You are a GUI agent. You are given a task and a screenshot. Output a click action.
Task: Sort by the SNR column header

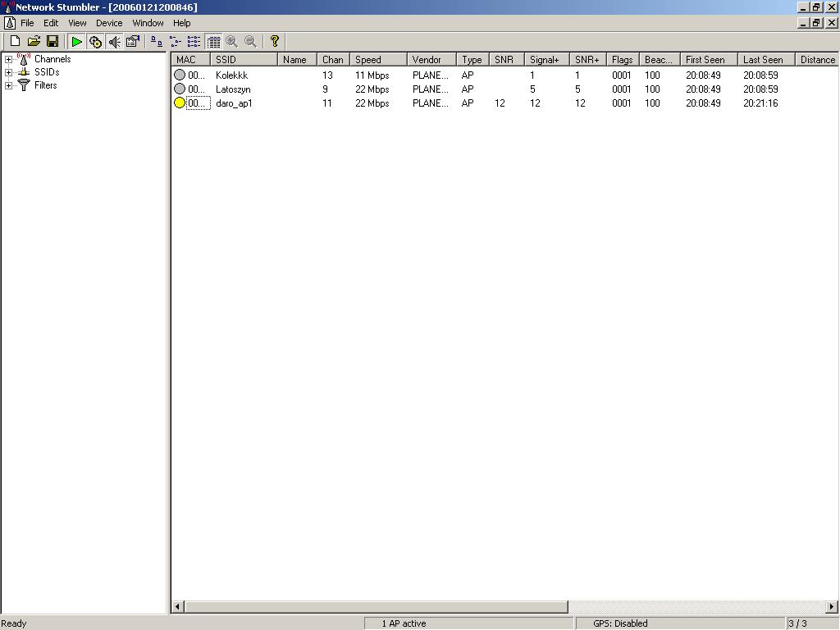pos(507,59)
